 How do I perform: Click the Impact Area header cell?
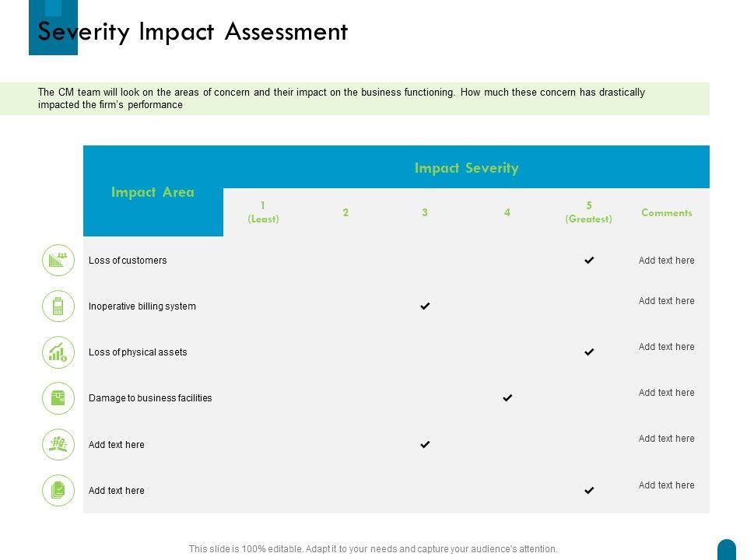pos(153,192)
